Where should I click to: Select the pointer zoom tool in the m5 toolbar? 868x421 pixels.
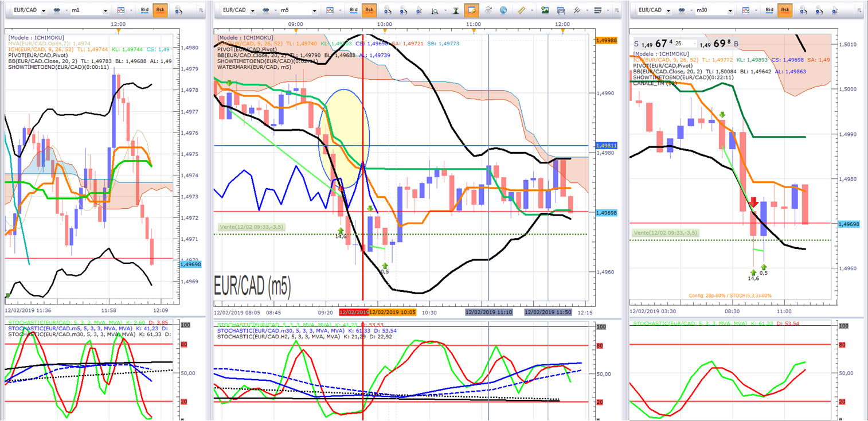click(419, 10)
